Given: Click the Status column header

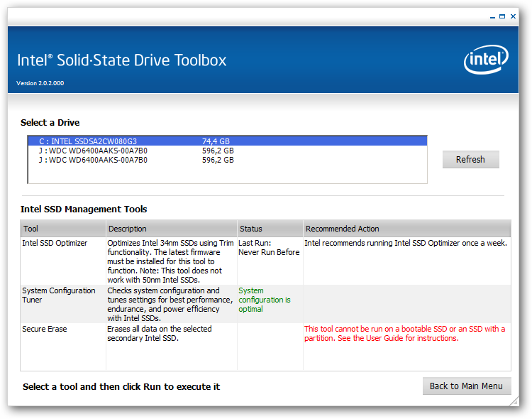Looking at the screenshot, I should (x=270, y=229).
